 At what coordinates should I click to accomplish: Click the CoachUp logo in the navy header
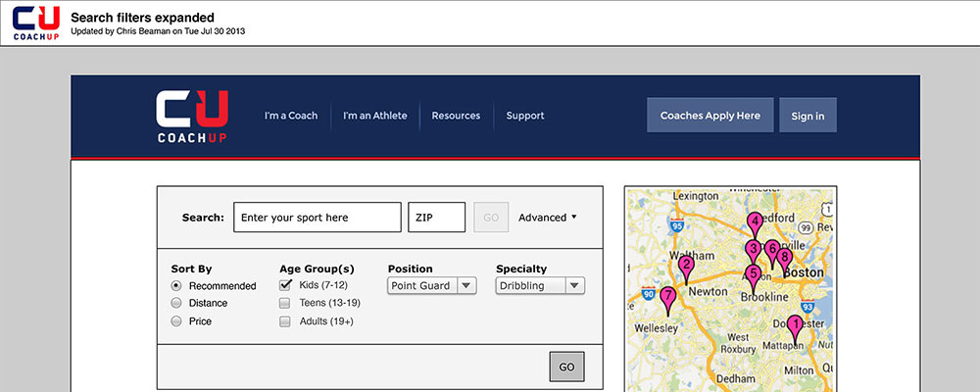192,117
